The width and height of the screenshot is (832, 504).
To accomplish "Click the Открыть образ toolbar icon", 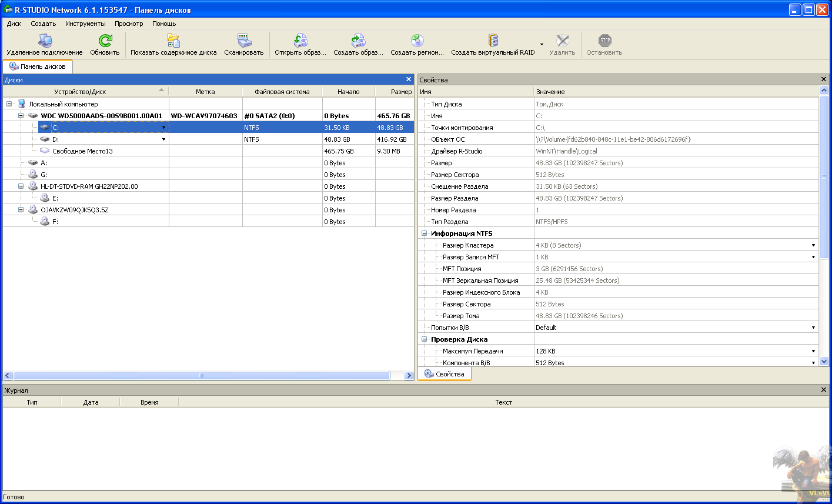I will [x=300, y=41].
